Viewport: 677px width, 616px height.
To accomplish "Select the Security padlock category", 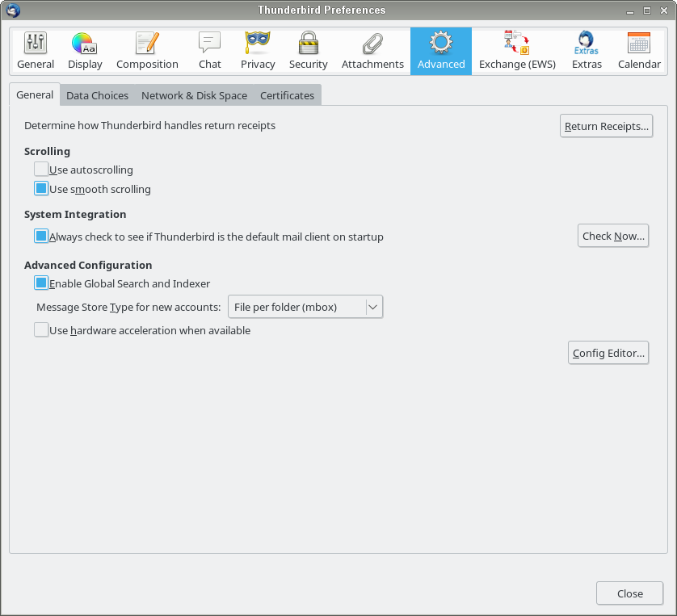I will pos(308,51).
